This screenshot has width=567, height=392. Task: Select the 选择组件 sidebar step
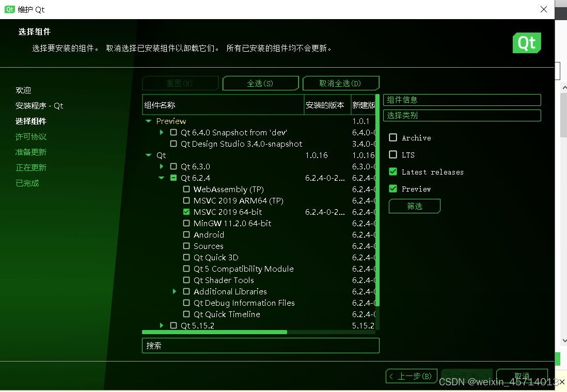pos(31,121)
